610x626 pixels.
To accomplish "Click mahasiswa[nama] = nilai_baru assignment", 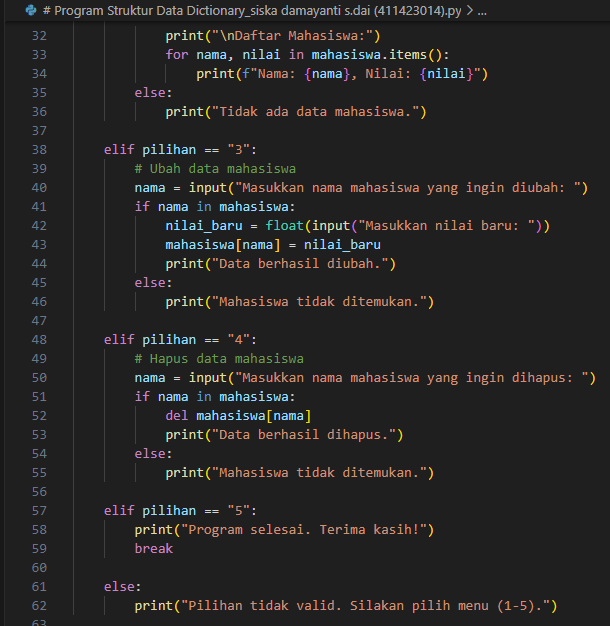I will pyautogui.click(x=273, y=245).
